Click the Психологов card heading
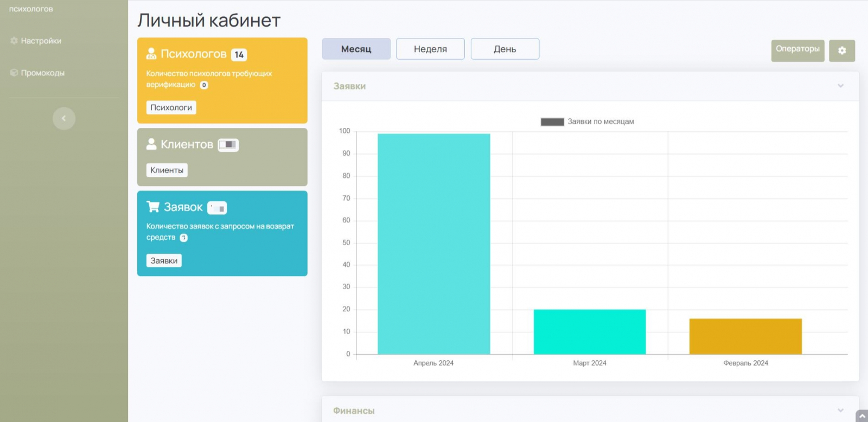This screenshot has width=868, height=422. (x=194, y=54)
